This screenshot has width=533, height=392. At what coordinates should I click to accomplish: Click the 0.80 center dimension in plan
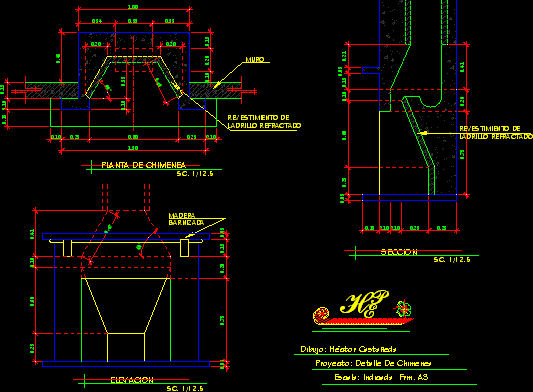(133, 137)
